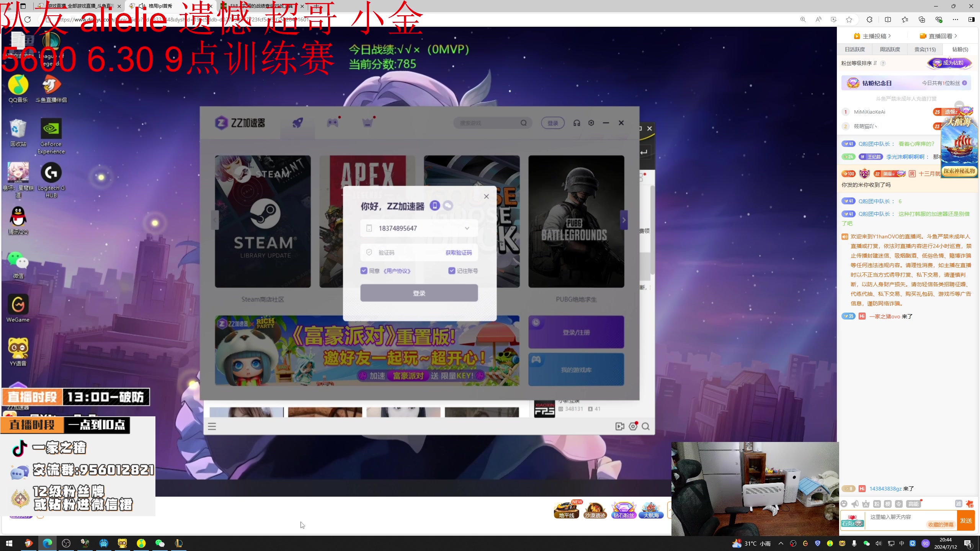Click the 粉 fan badge icon in chat toolbar
Screen dimensions: 980x551
coord(877,504)
